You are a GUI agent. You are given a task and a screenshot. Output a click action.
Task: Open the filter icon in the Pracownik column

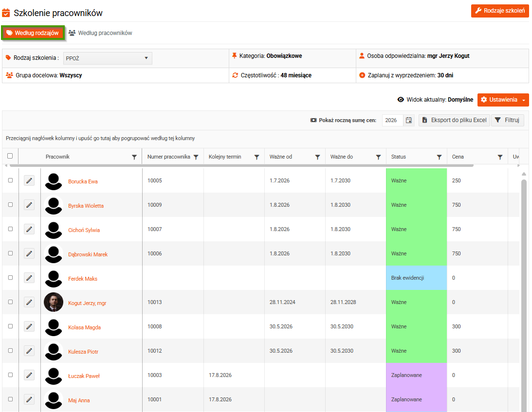pos(134,157)
